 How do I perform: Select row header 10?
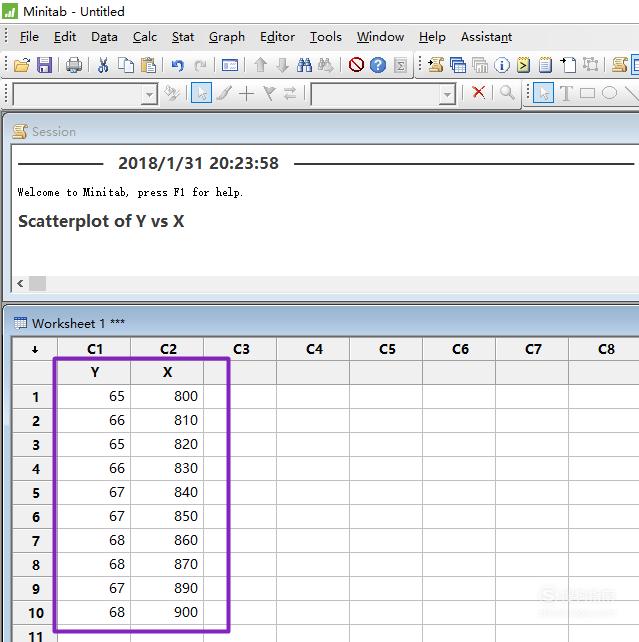coord(35,613)
